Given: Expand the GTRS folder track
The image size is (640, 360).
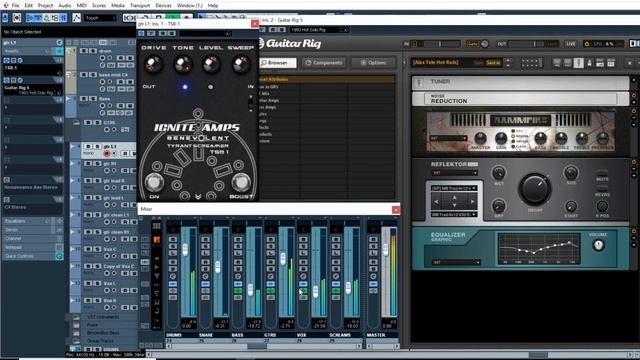Looking at the screenshot, I should pos(76,122).
